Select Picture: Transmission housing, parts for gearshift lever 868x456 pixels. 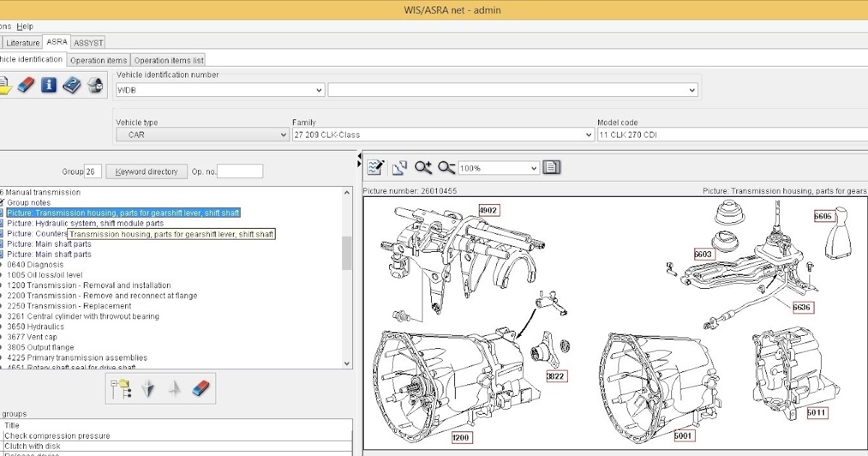pyautogui.click(x=123, y=213)
